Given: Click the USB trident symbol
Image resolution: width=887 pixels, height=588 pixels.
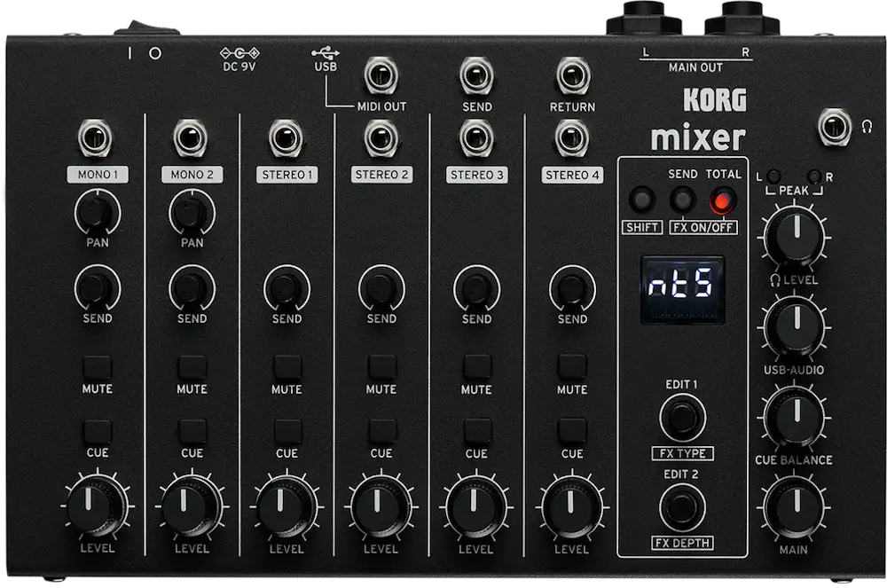Looking at the screenshot, I should pyautogui.click(x=326, y=53).
